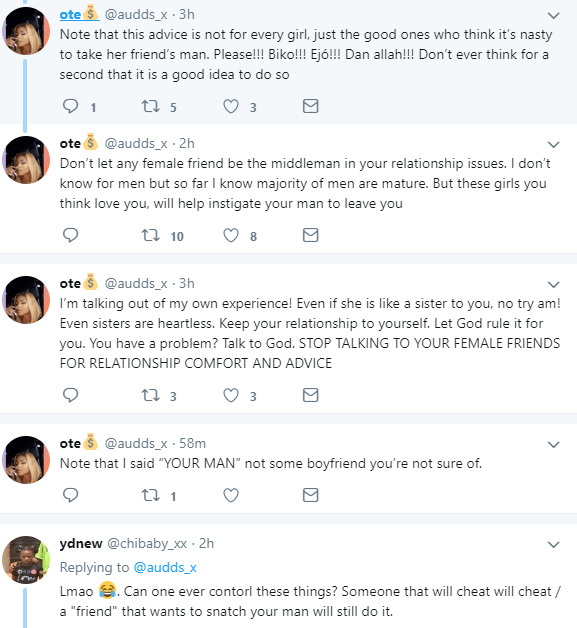Viewport: 577px width, 628px height.
Task: Like the 'middleman' tweet with 8 likes
Action: [x=231, y=236]
